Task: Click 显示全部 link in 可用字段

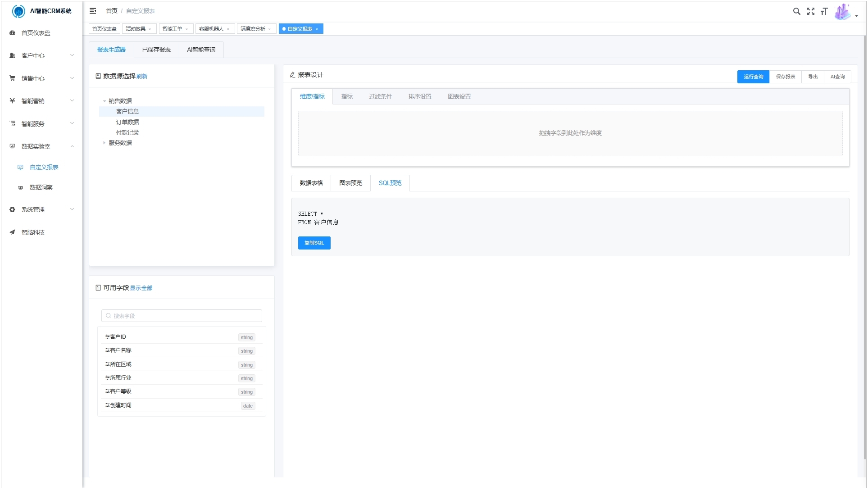Action: (x=141, y=288)
